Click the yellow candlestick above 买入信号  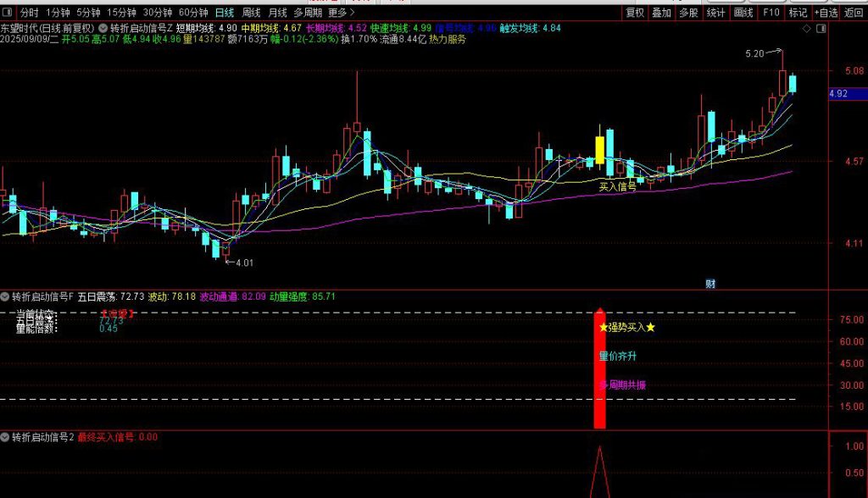tap(600, 150)
